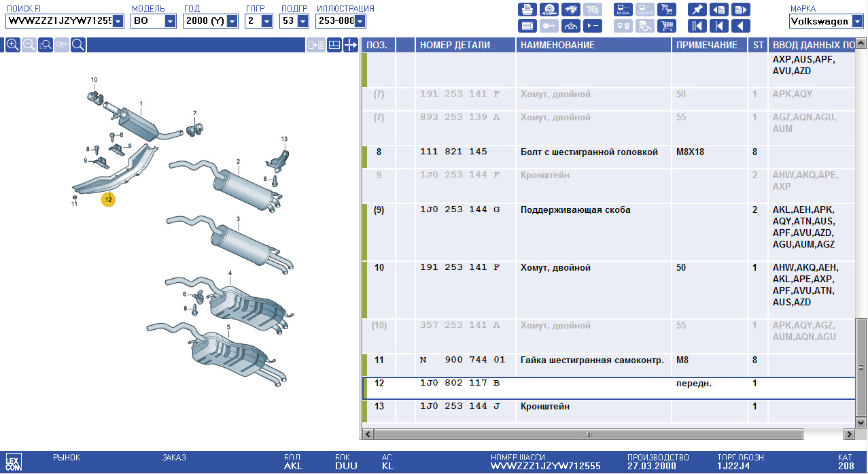Select part number 111 821 145
This screenshot has height=474, width=868.
click(453, 152)
